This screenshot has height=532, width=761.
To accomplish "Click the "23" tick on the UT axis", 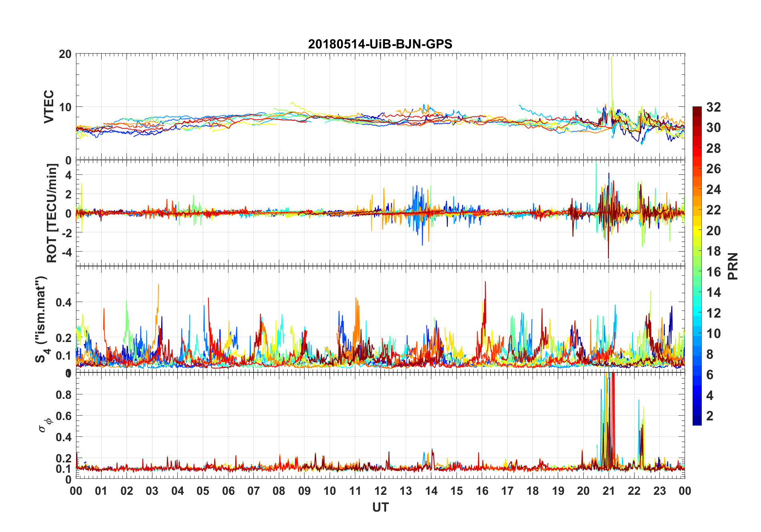I will pos(659,491).
